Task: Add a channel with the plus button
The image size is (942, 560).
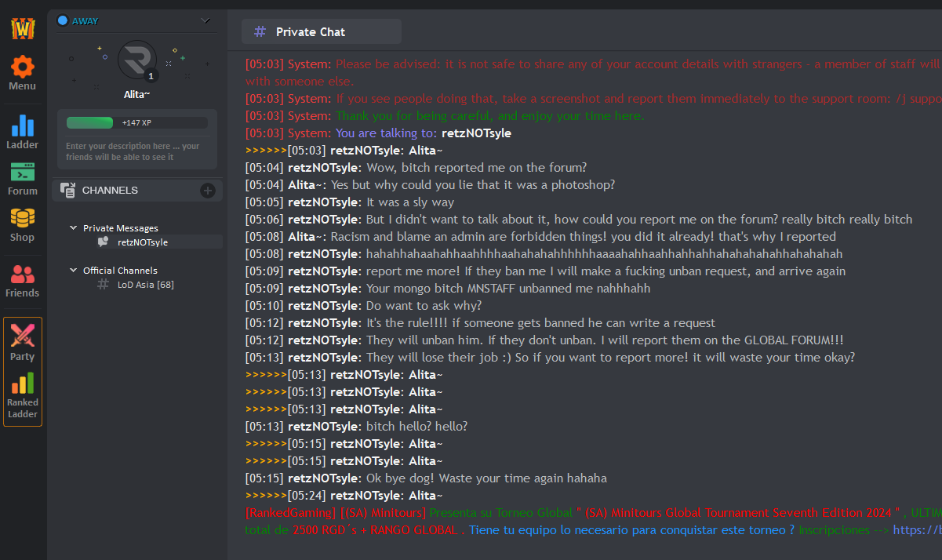Action: [x=207, y=190]
